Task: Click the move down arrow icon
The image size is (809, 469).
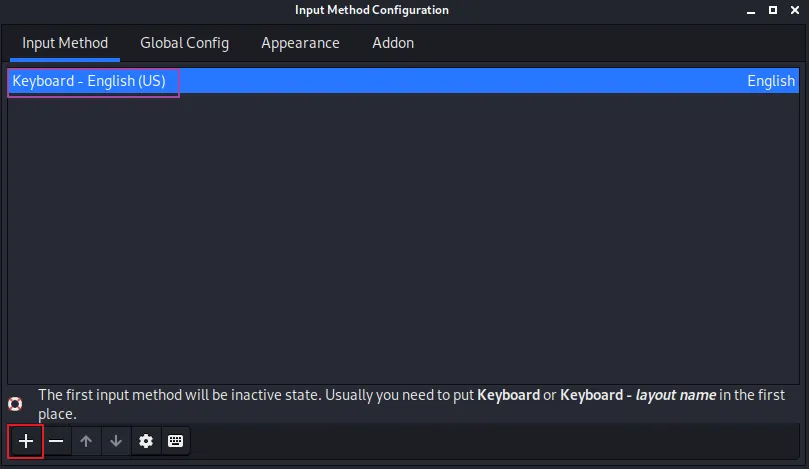Action: point(116,441)
